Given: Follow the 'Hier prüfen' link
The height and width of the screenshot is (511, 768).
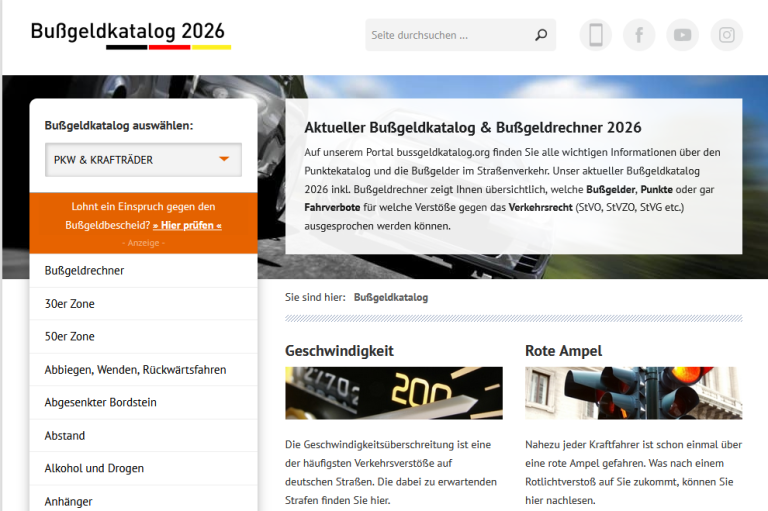Looking at the screenshot, I should pos(187,225).
